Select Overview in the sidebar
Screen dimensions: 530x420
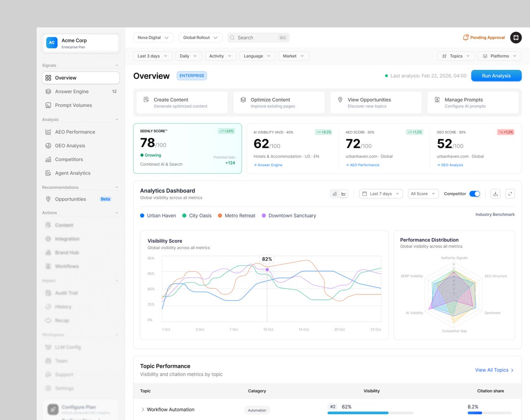point(81,78)
